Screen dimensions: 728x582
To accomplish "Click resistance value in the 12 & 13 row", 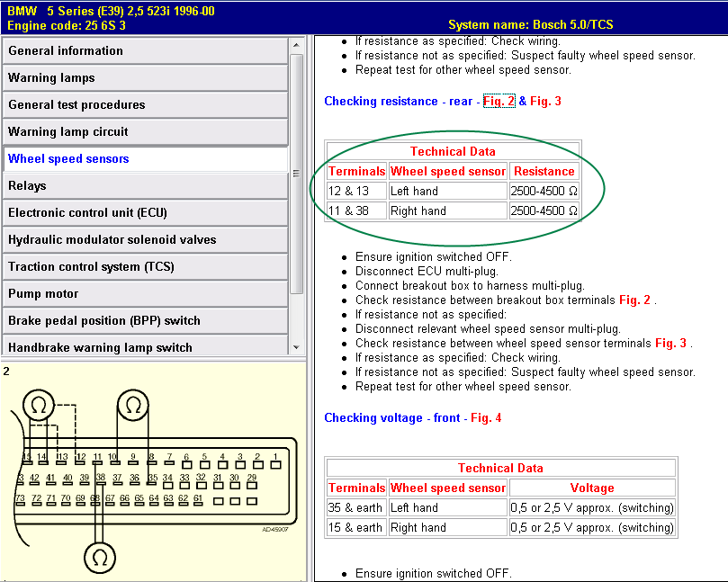I will coord(544,191).
